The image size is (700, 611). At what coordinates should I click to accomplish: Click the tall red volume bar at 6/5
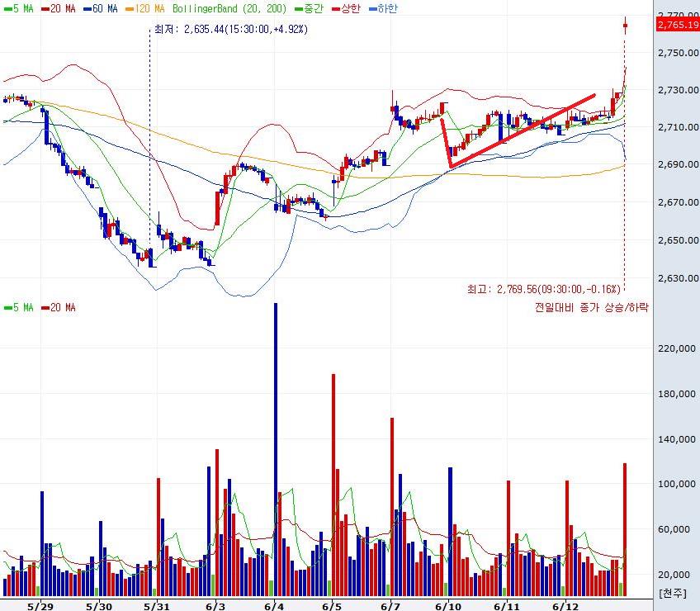tap(333, 485)
